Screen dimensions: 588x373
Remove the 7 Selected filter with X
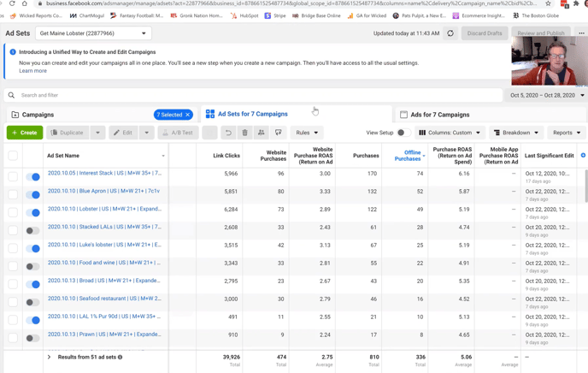tap(188, 115)
